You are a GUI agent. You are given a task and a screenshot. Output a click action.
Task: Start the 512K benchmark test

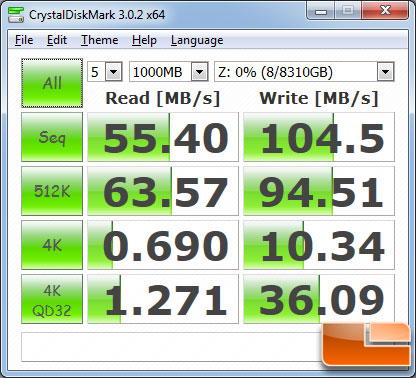(52, 191)
